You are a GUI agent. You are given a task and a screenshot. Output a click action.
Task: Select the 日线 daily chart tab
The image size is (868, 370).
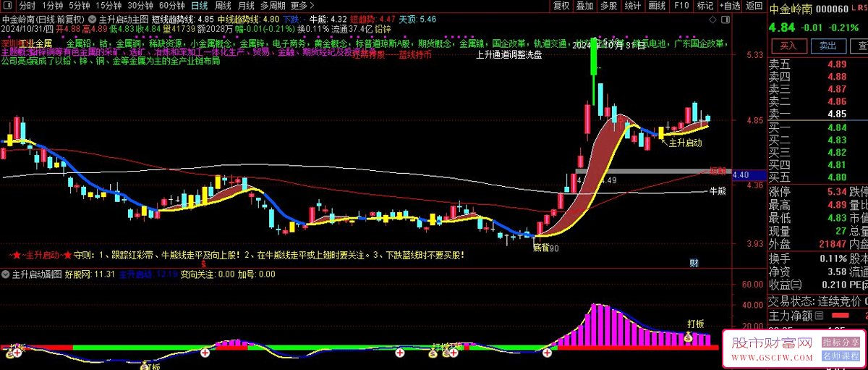click(199, 5)
